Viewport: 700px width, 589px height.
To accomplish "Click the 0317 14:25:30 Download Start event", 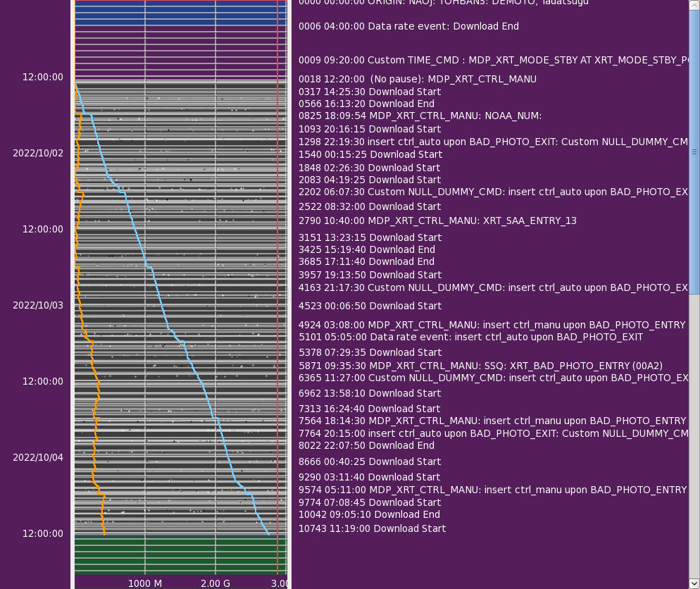I will tap(370, 92).
